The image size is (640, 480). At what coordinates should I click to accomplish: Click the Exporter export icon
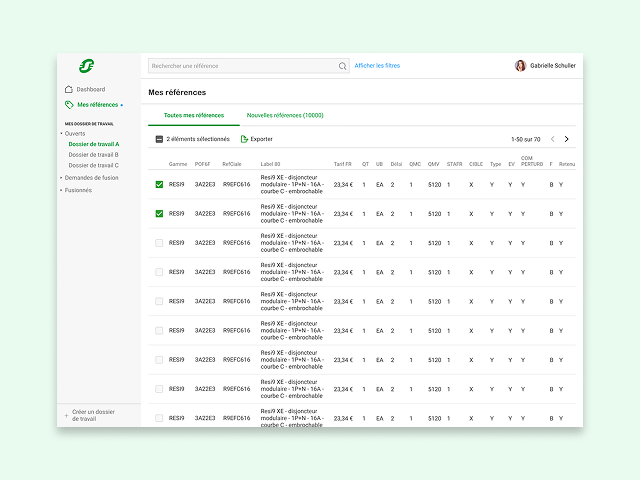pyautogui.click(x=244, y=139)
